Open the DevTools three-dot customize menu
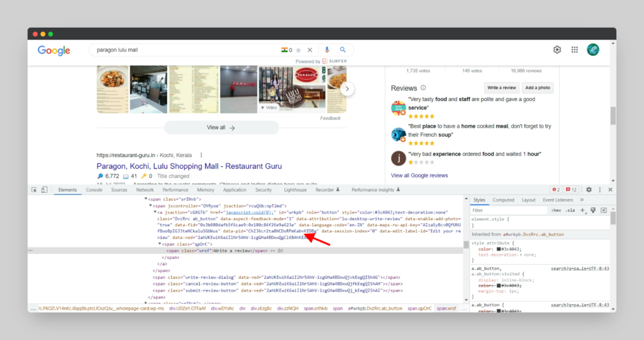 [599, 190]
